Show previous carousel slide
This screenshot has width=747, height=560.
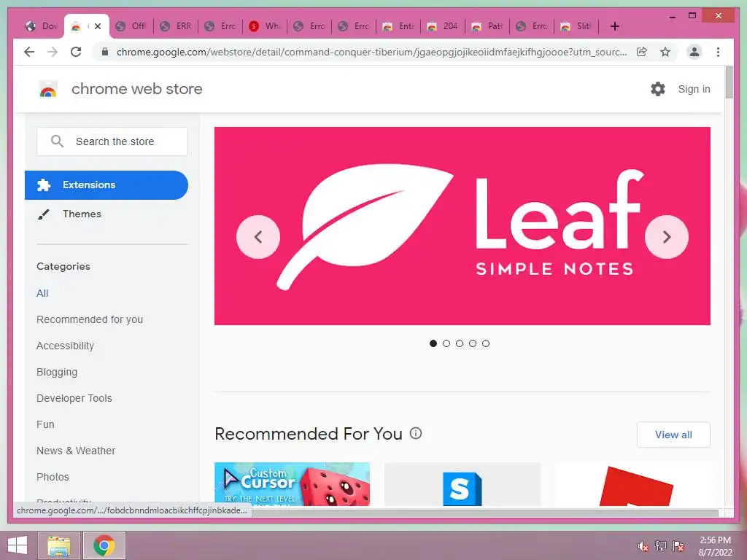(258, 237)
